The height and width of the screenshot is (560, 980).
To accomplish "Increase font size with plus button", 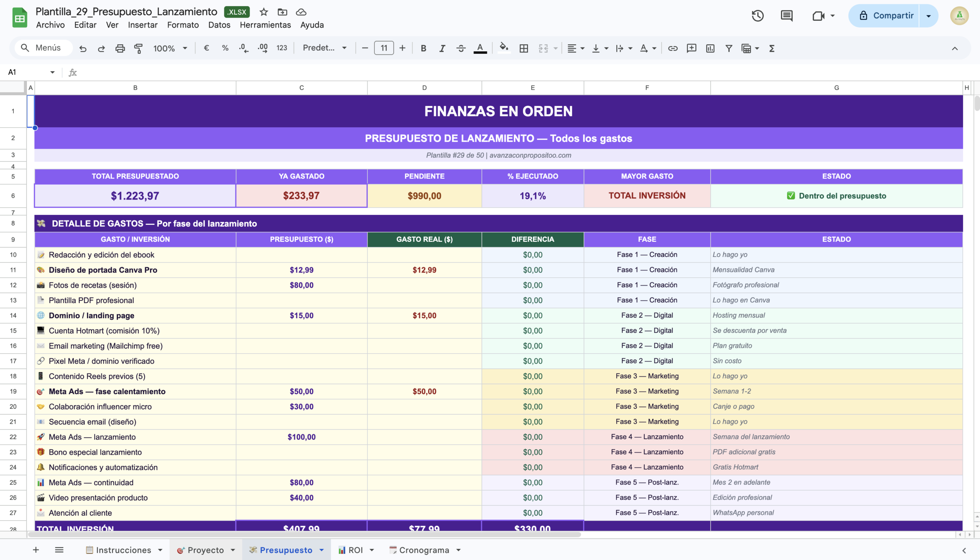I will coord(402,48).
